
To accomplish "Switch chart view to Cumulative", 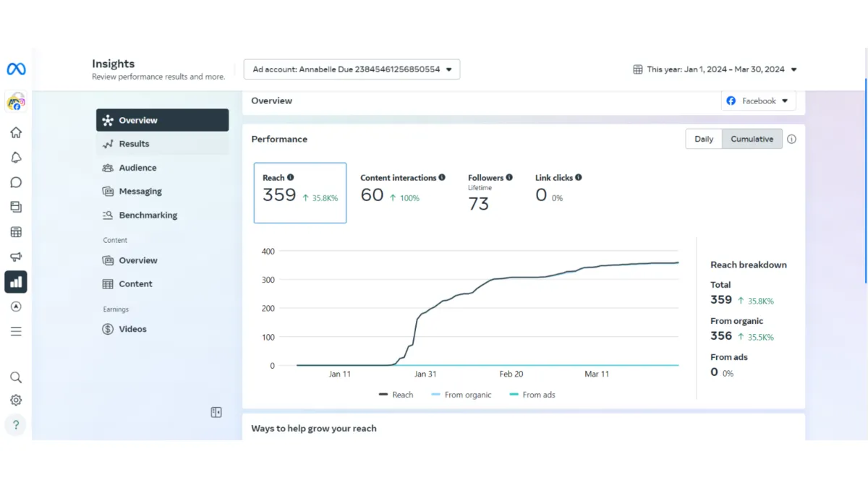I will pos(752,139).
